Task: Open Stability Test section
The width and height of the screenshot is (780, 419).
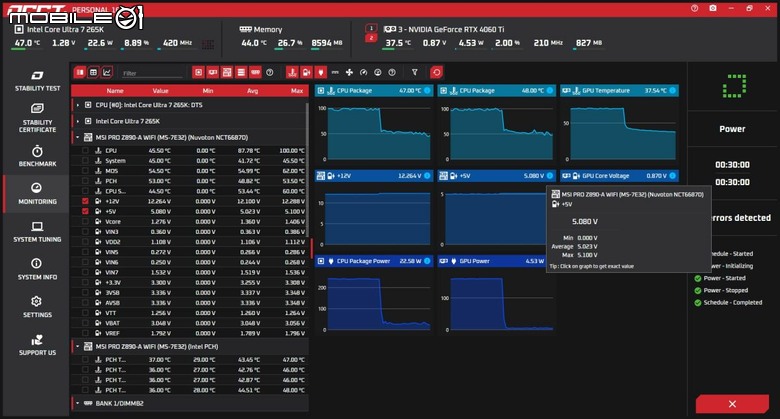Action: (37, 81)
